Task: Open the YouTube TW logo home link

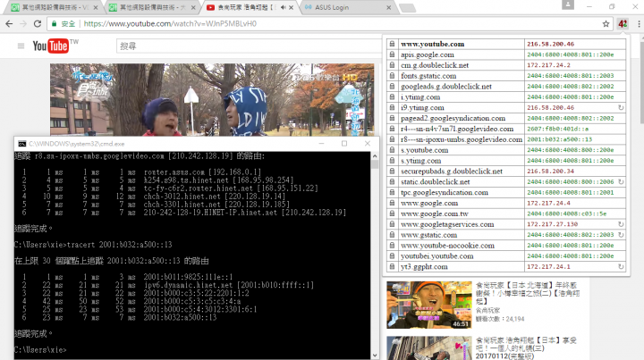Action: [x=55, y=46]
